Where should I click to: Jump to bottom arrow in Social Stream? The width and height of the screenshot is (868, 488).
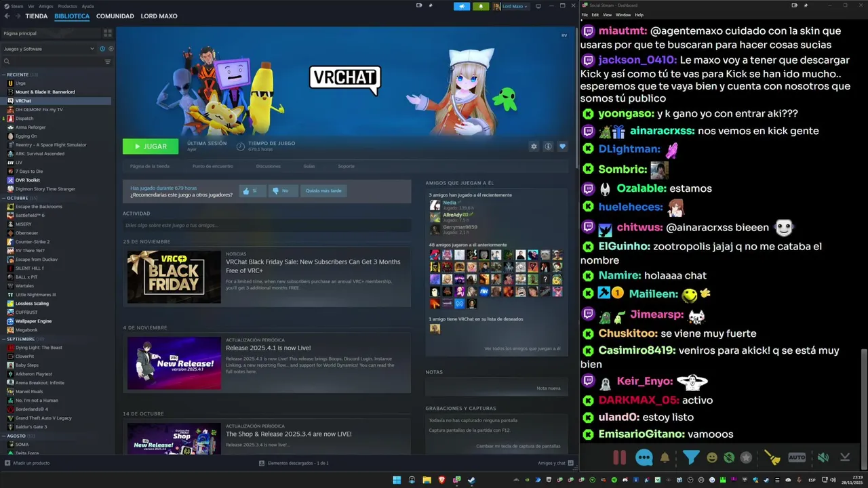click(845, 457)
